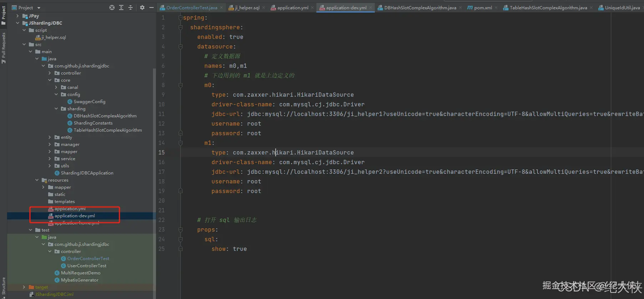The image size is (644, 299).
Task: Open Project panel settings gear
Action: [142, 7]
